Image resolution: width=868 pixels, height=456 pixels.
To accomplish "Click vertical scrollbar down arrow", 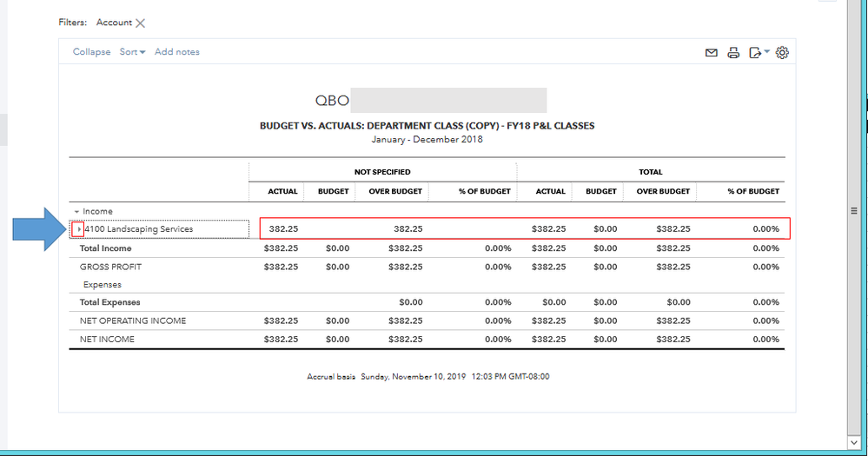I will tap(854, 442).
